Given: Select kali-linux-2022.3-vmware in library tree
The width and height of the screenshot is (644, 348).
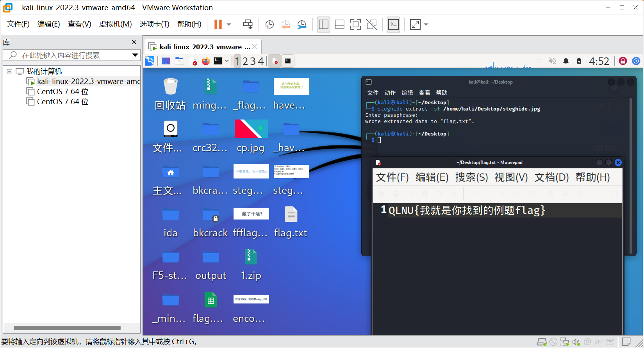Looking at the screenshot, I should [x=88, y=81].
